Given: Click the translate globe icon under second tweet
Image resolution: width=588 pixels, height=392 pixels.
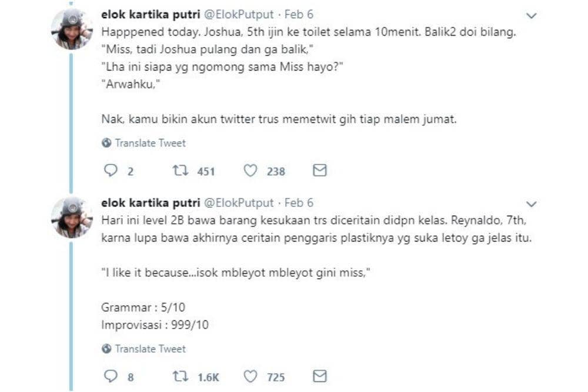Looking at the screenshot, I should coord(107,349).
